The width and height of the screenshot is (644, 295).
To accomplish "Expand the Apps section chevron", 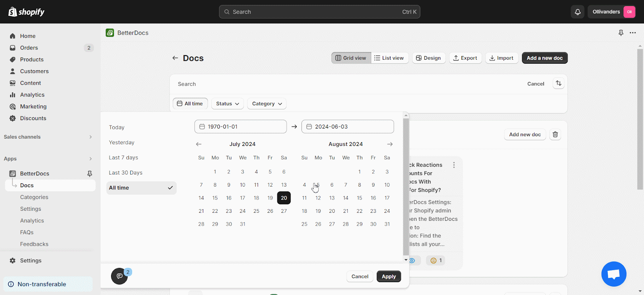I will (91, 159).
